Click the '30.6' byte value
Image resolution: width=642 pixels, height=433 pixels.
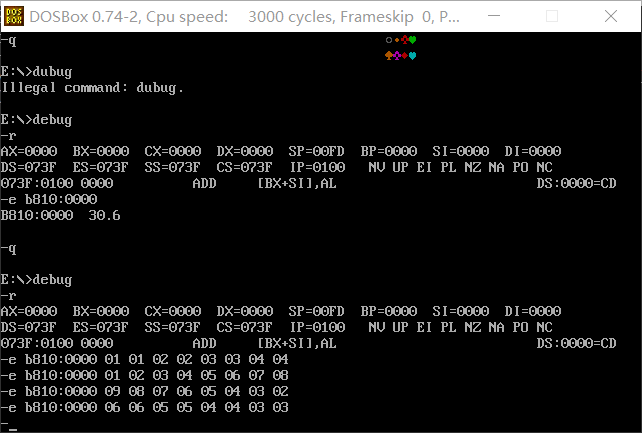pyautogui.click(x=104, y=215)
